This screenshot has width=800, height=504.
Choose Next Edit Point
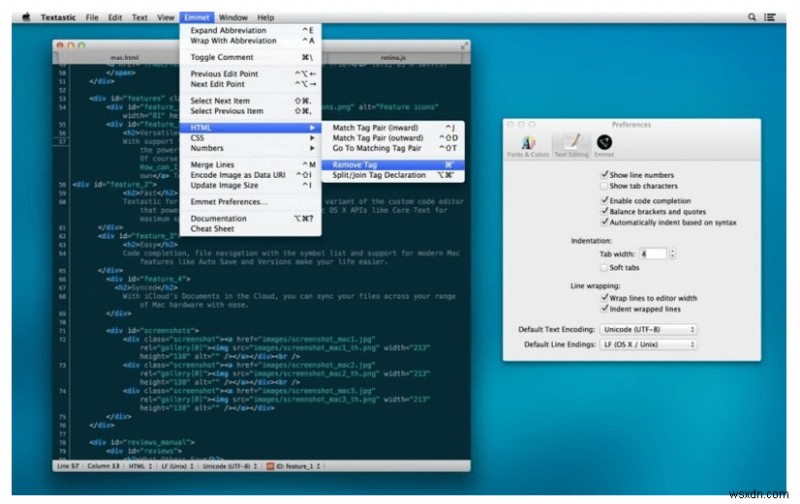coord(251,84)
